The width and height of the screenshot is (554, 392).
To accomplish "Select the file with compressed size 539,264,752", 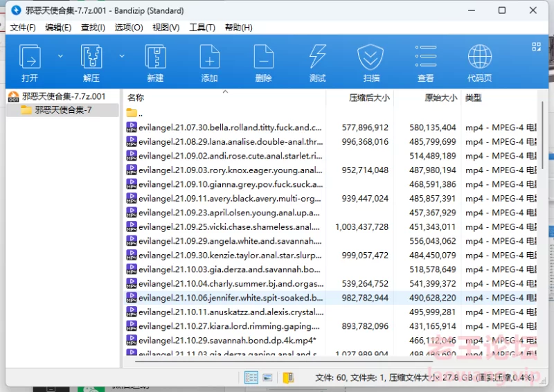I will (x=331, y=283).
